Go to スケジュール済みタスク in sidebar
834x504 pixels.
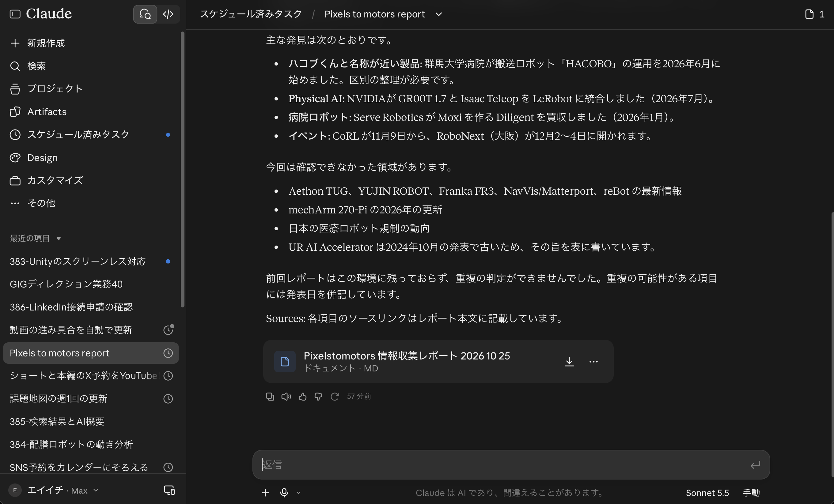[x=91, y=135]
